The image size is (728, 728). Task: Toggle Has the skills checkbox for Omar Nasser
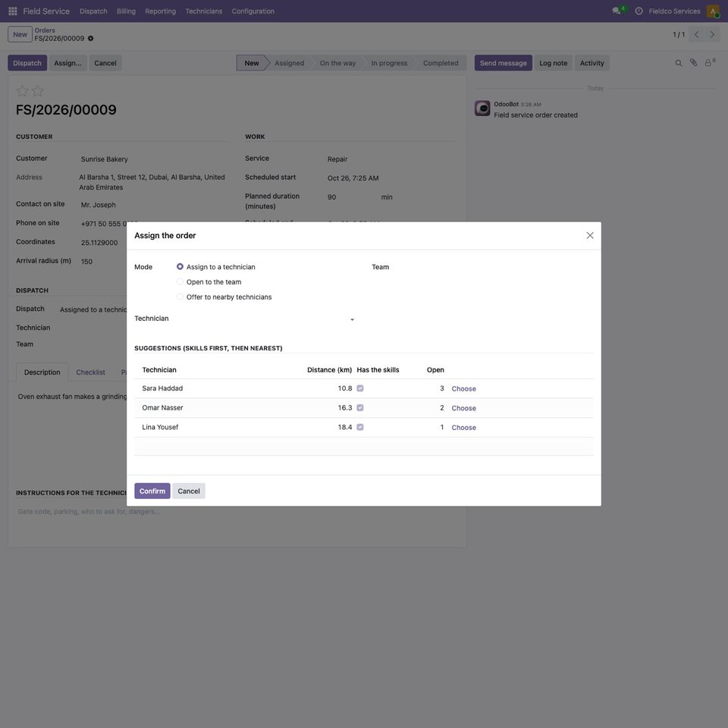click(360, 408)
